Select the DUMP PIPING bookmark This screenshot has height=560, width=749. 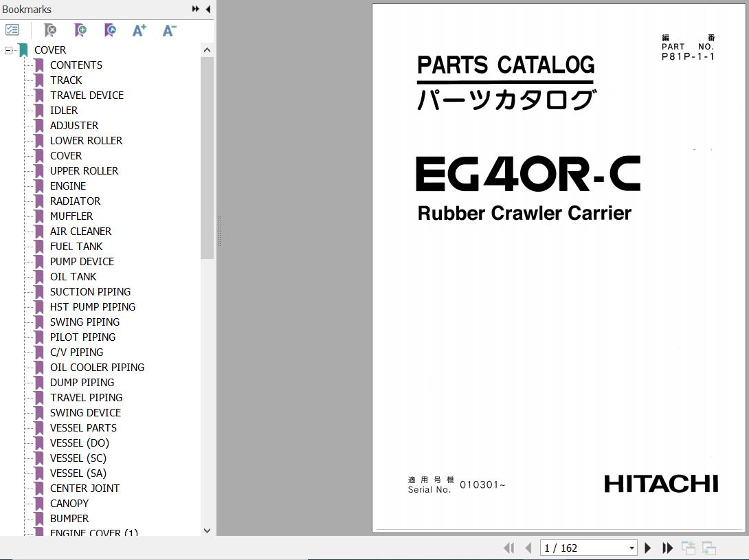point(82,383)
